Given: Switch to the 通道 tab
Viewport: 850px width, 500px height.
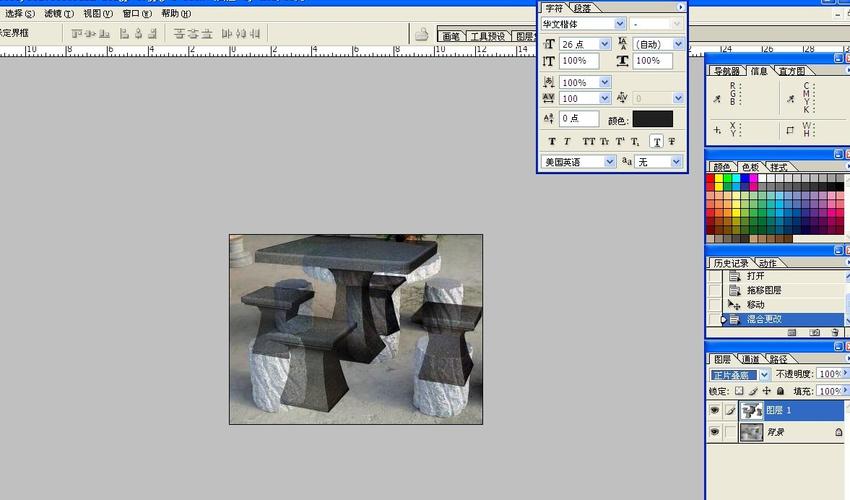Looking at the screenshot, I should tap(750, 359).
